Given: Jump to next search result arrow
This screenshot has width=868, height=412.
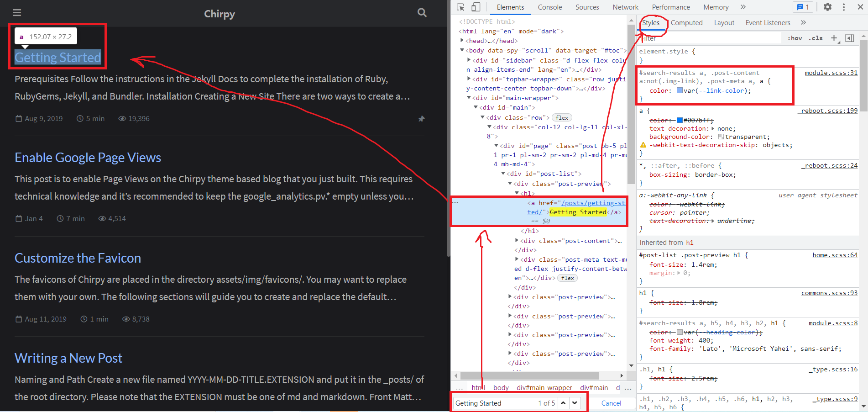Looking at the screenshot, I should point(575,403).
